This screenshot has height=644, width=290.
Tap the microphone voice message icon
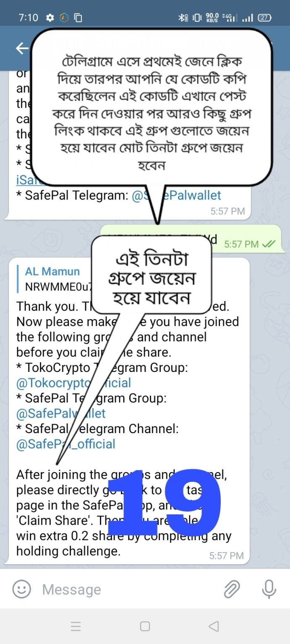coord(269,589)
